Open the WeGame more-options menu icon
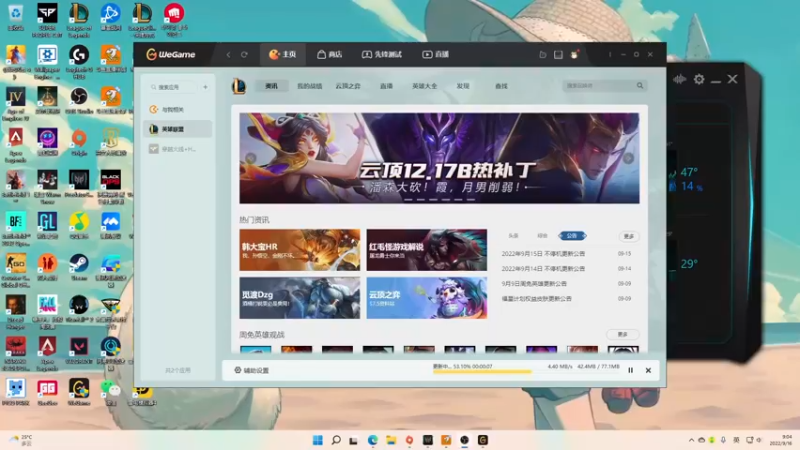Screen dimensions: 800x450 coord(610,54)
